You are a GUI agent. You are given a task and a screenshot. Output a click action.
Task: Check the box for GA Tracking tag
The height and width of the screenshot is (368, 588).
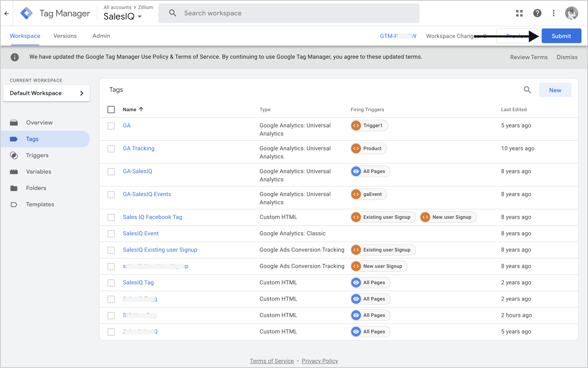[111, 149]
